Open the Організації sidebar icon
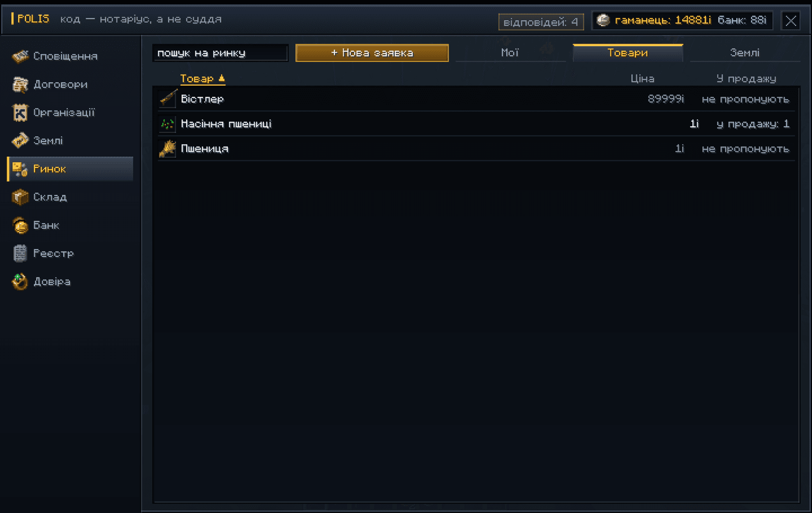This screenshot has width=812, height=513. (x=20, y=113)
